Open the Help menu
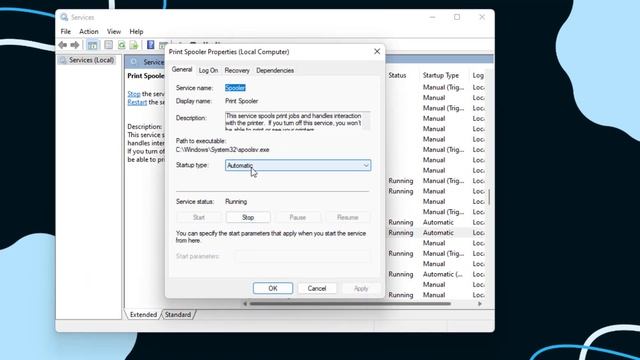 point(136,31)
